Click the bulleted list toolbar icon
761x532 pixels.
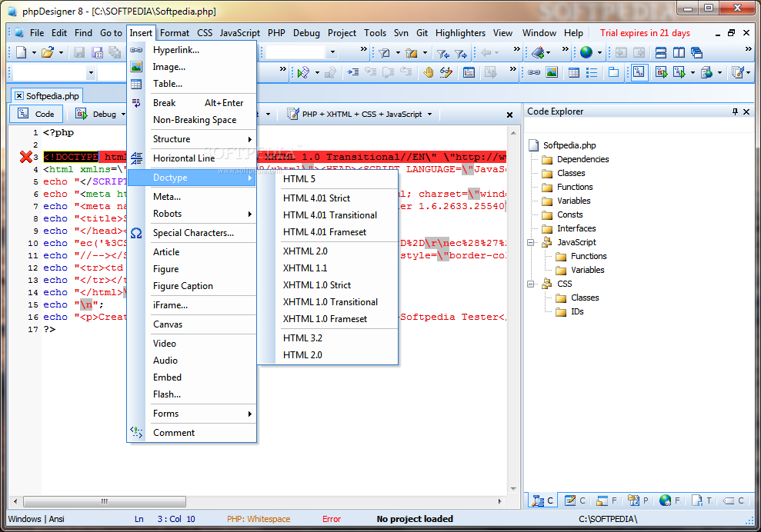[592, 73]
